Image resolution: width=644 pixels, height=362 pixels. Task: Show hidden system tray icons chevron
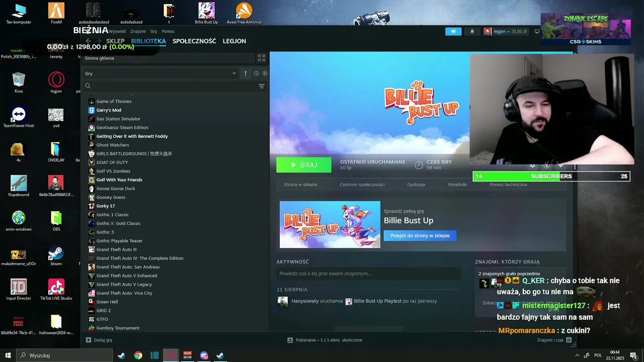point(577,355)
